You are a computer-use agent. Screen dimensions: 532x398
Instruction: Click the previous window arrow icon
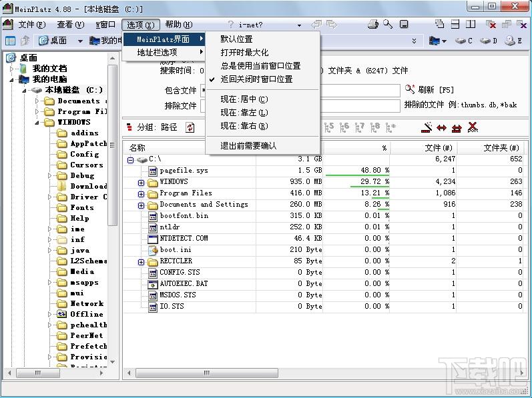(x=316, y=25)
